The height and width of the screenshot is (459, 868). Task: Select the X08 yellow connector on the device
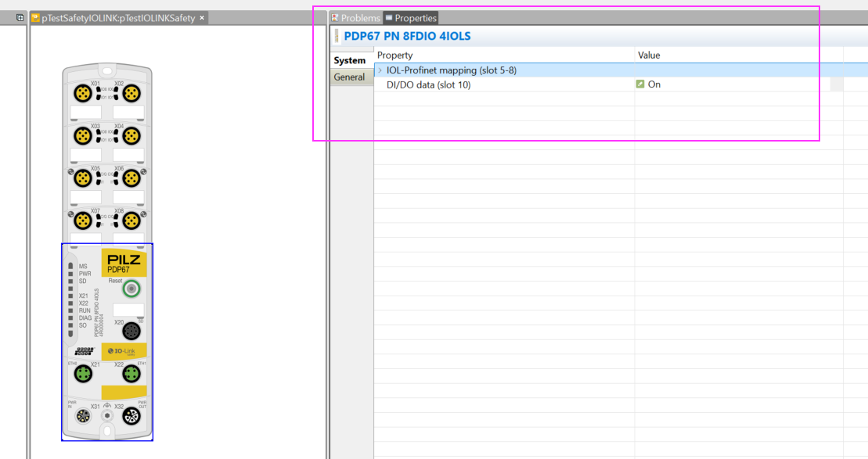131,221
